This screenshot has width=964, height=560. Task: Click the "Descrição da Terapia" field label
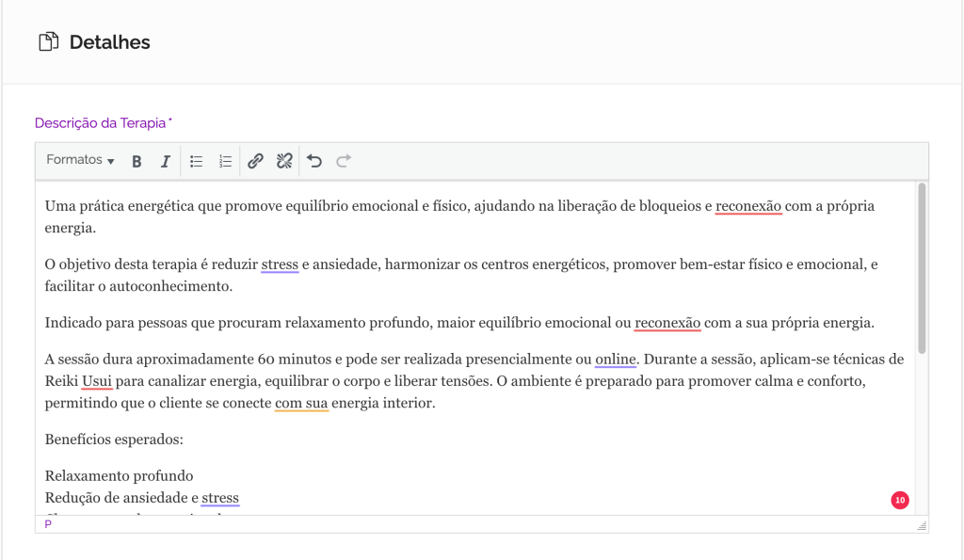(x=101, y=123)
